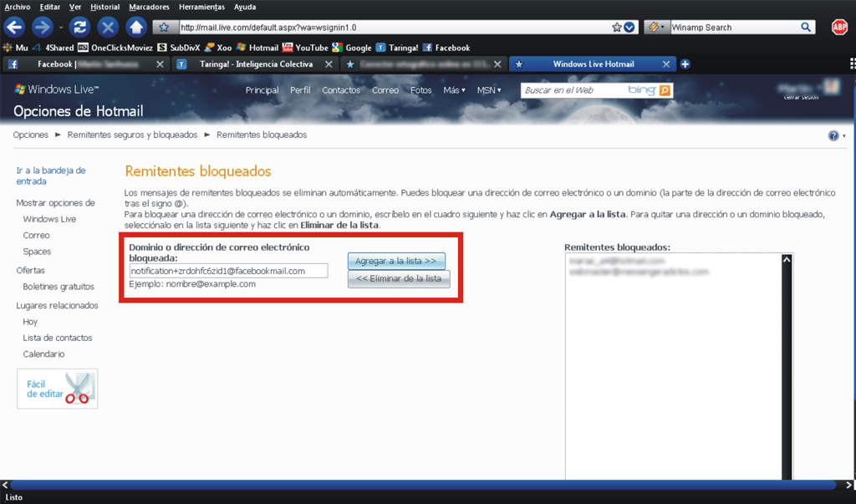This screenshot has height=504, width=856.
Task: Click the Windows Live logo
Action: 56,89
